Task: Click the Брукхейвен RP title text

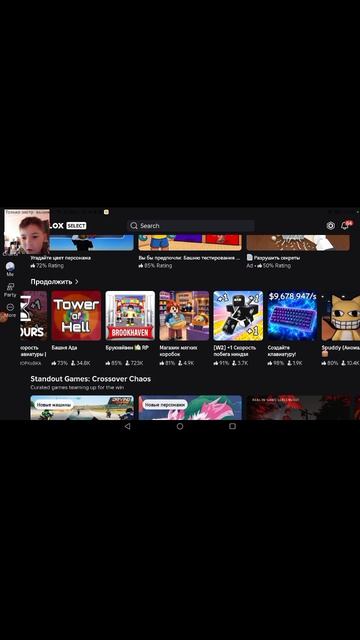Action: click(127, 348)
